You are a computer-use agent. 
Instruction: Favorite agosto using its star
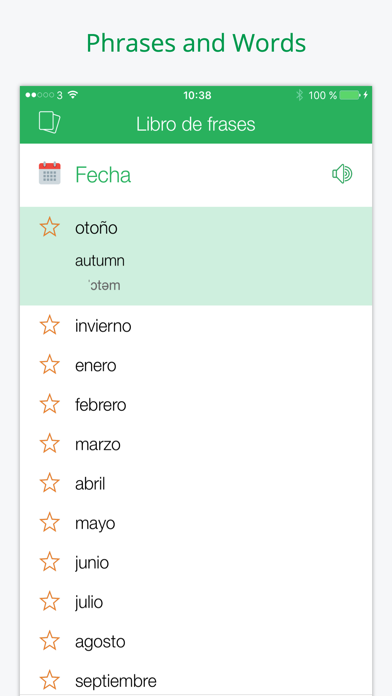point(49,641)
